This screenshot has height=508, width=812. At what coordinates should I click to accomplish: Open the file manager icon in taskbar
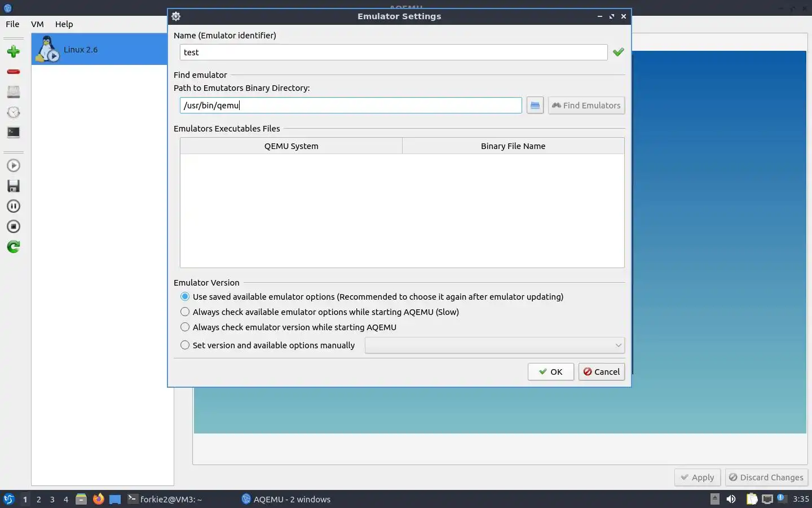(81, 499)
